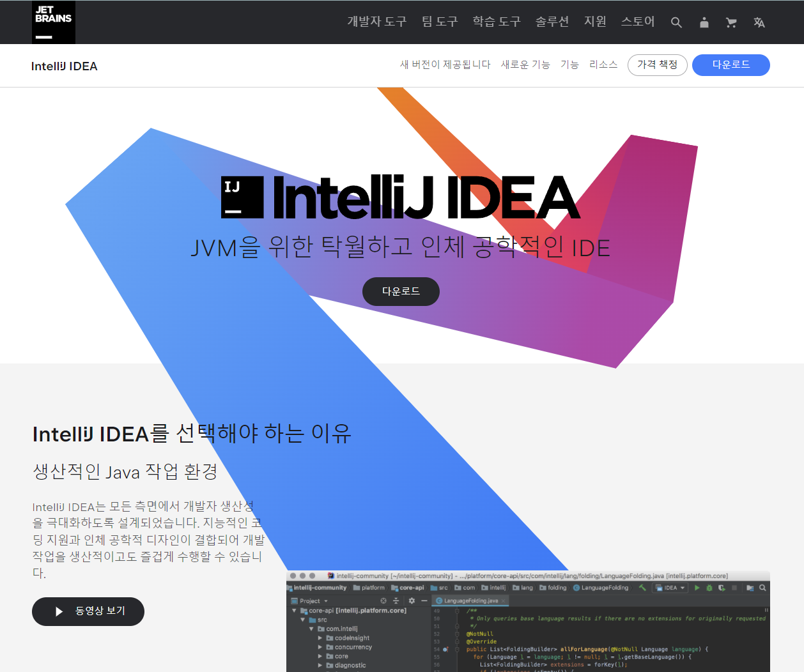Click the locate target icon in the Project panel
Image resolution: width=804 pixels, height=672 pixels.
(x=383, y=600)
